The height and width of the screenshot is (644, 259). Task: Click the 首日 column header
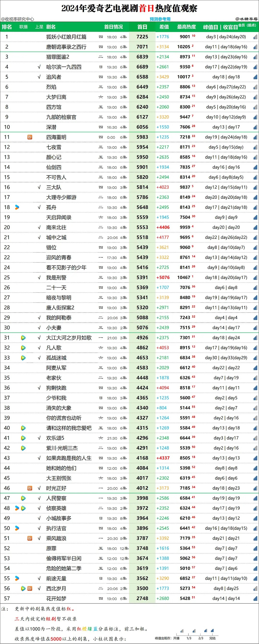[x=142, y=27]
